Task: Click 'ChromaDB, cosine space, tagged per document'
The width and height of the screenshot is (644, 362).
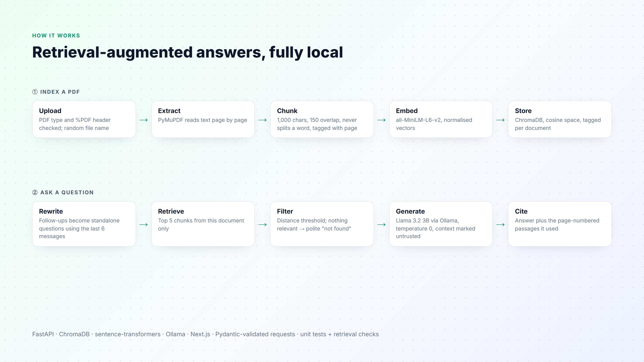Action: pos(558,124)
